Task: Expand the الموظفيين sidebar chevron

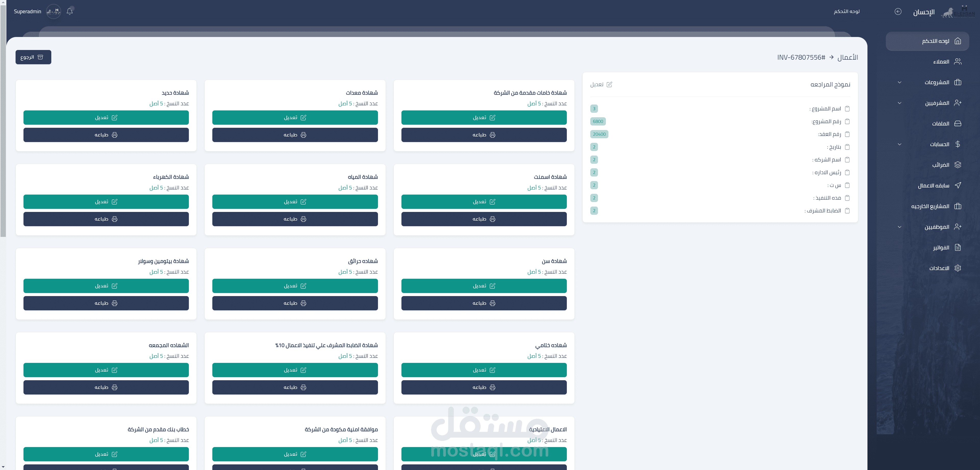Action: [899, 227]
